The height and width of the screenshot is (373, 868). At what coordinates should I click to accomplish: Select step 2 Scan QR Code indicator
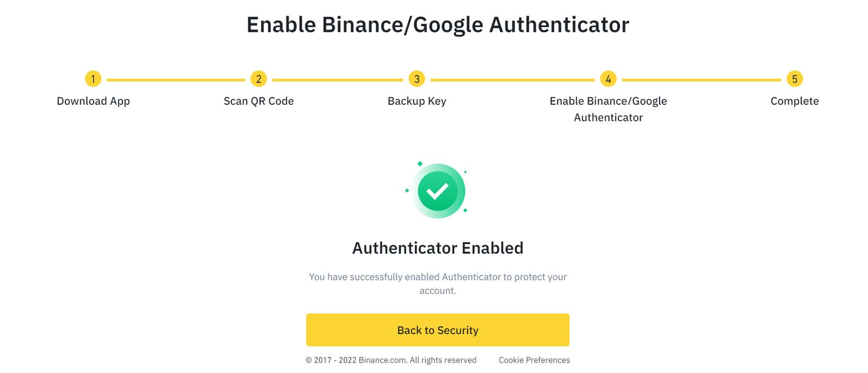click(259, 79)
